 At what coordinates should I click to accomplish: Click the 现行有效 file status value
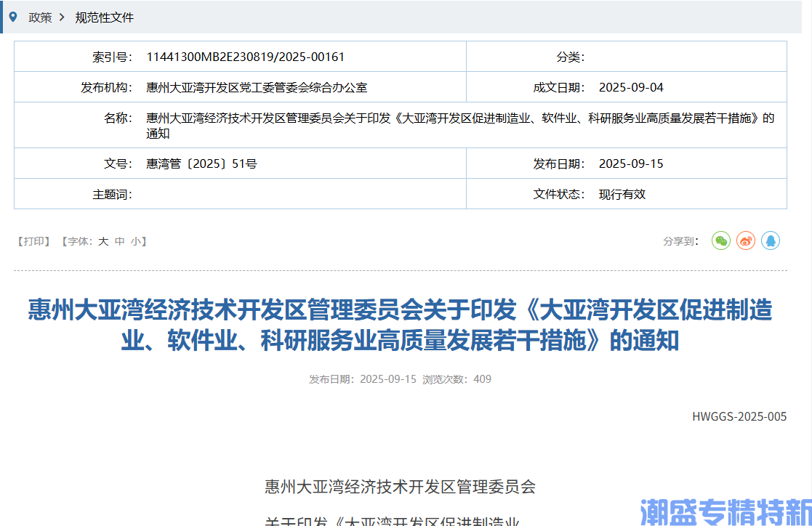point(622,194)
